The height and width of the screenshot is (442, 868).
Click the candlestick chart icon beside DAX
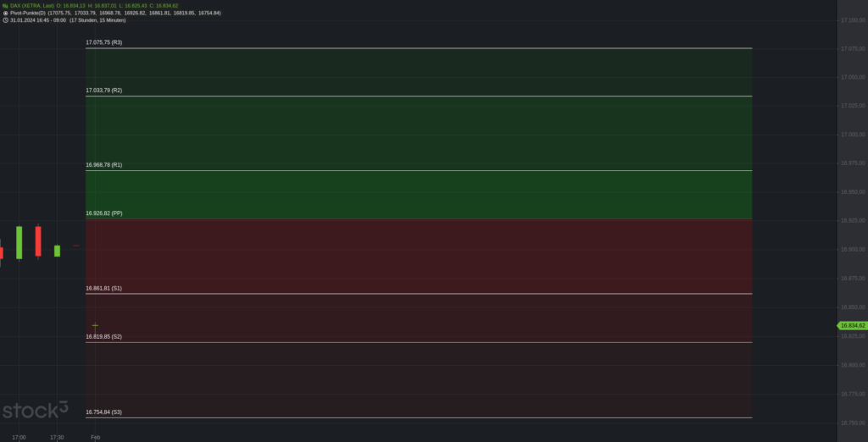point(5,6)
